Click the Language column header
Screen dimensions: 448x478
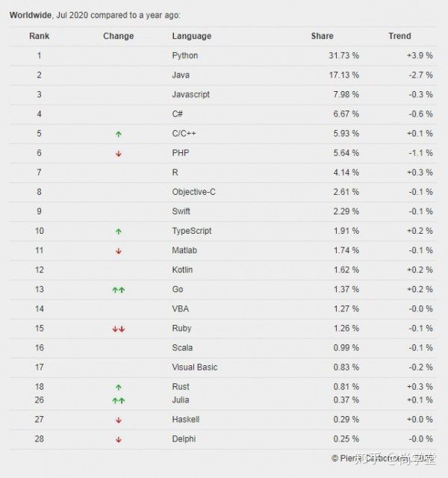click(191, 36)
